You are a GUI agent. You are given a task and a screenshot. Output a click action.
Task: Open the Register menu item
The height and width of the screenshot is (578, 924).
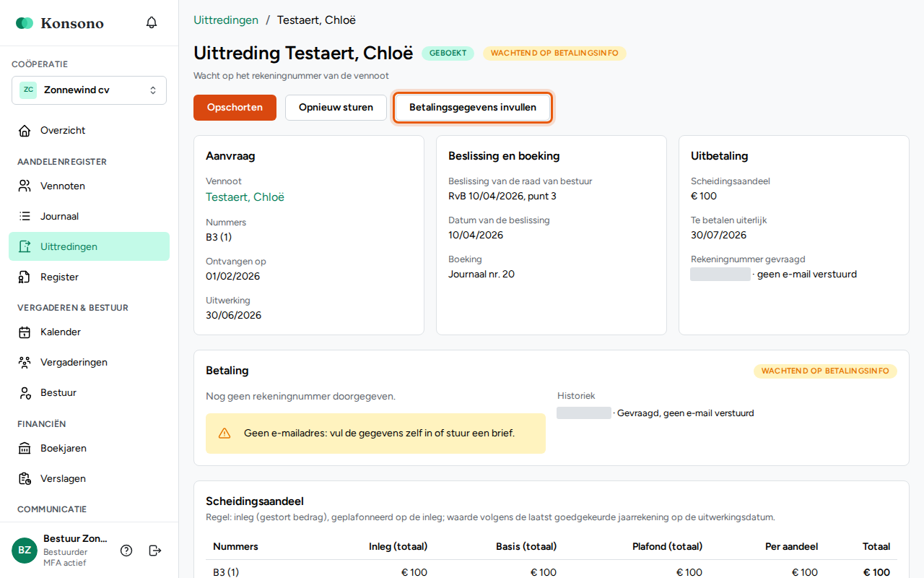point(90,277)
